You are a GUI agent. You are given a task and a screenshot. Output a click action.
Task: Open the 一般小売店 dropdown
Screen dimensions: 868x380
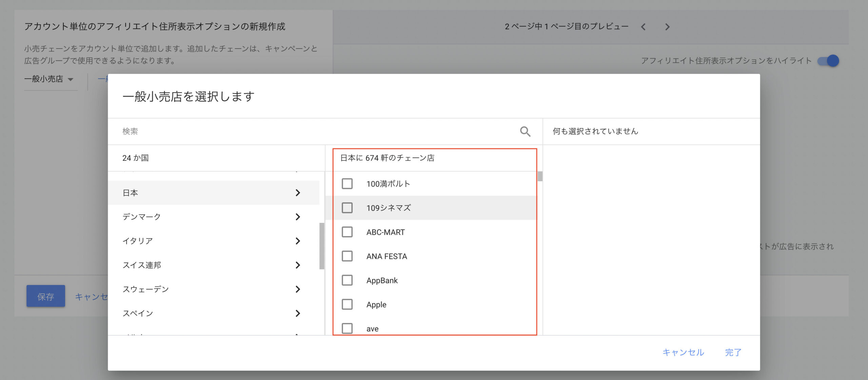point(49,79)
